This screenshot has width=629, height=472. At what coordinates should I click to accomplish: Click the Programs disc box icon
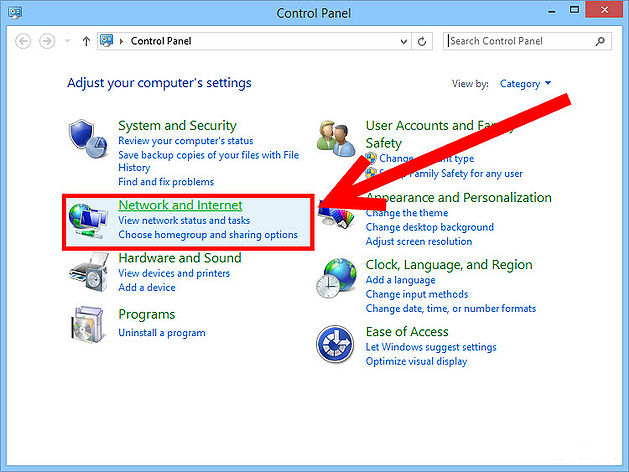87,324
